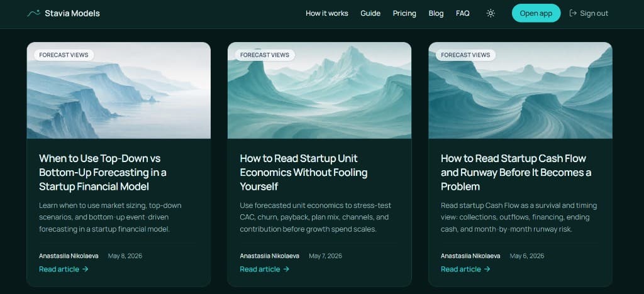The height and width of the screenshot is (294, 644).
Task: Open the Startup Unit Economics article title
Action: pos(304,172)
